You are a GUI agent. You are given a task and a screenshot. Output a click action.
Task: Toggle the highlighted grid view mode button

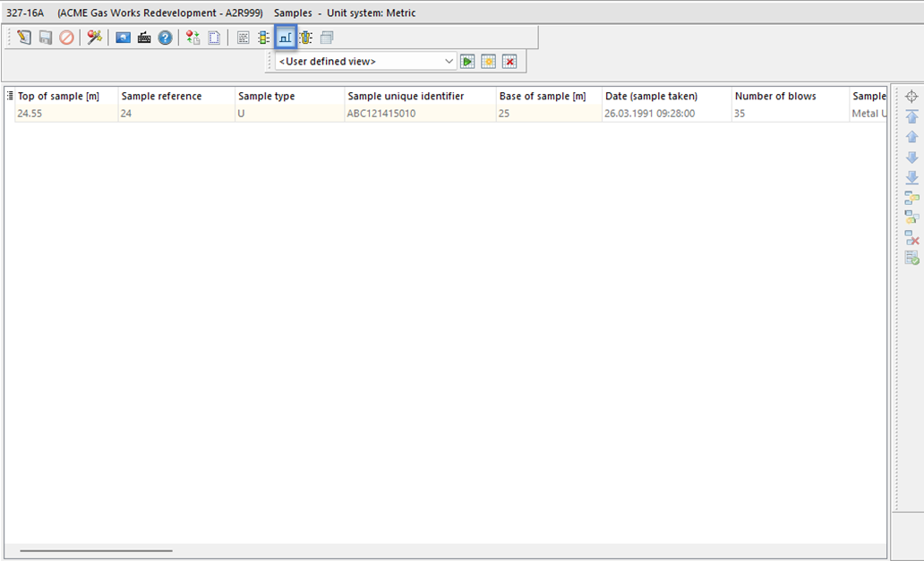pyautogui.click(x=286, y=38)
